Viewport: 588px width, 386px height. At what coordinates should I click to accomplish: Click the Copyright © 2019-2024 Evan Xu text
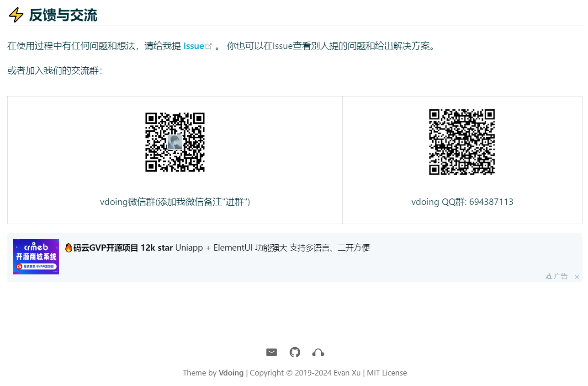coord(305,373)
